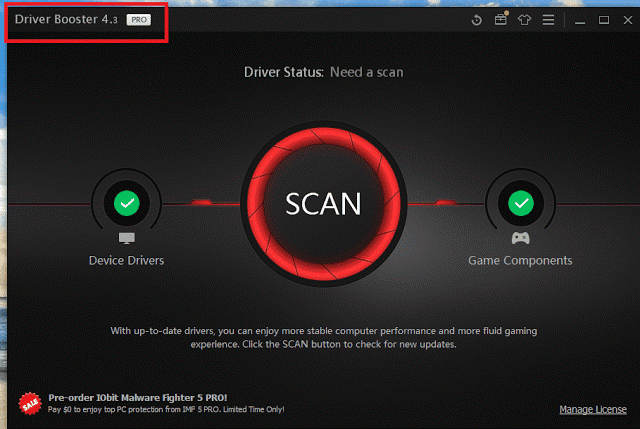Click the red SALE badge icon

[30, 404]
